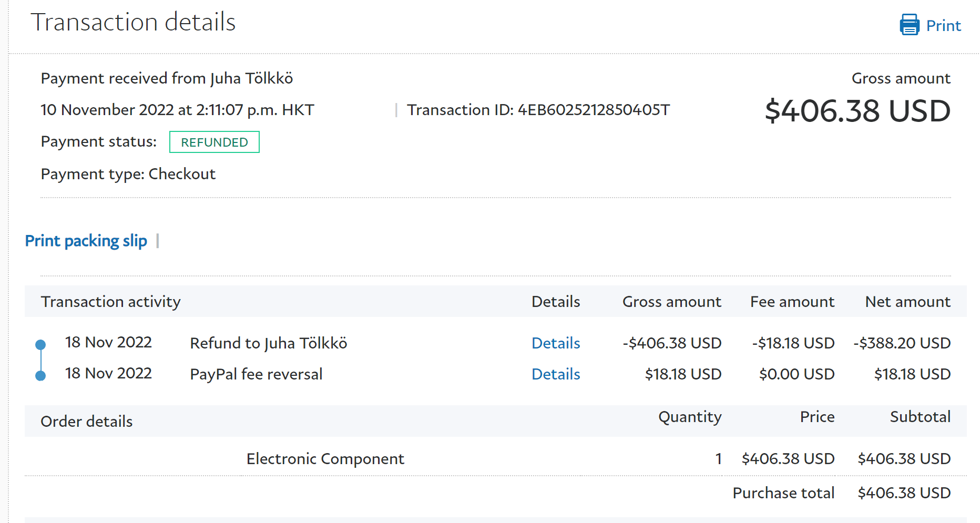Click the Purchase total label
980x523 pixels.
coord(783,493)
